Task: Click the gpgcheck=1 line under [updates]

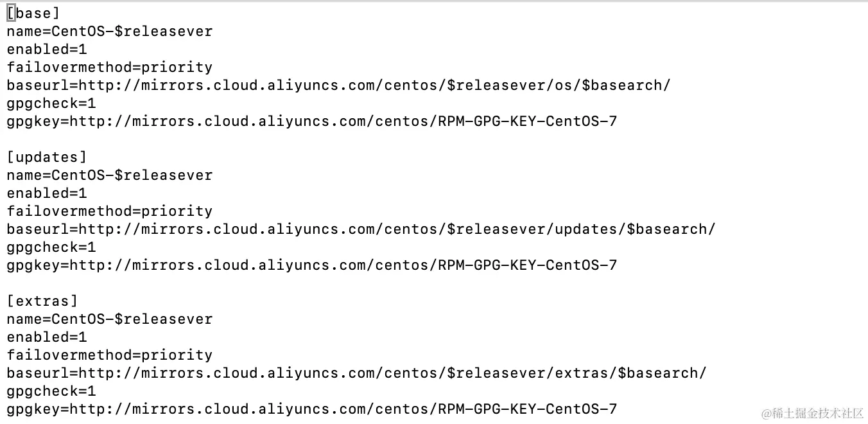Action: click(x=51, y=247)
